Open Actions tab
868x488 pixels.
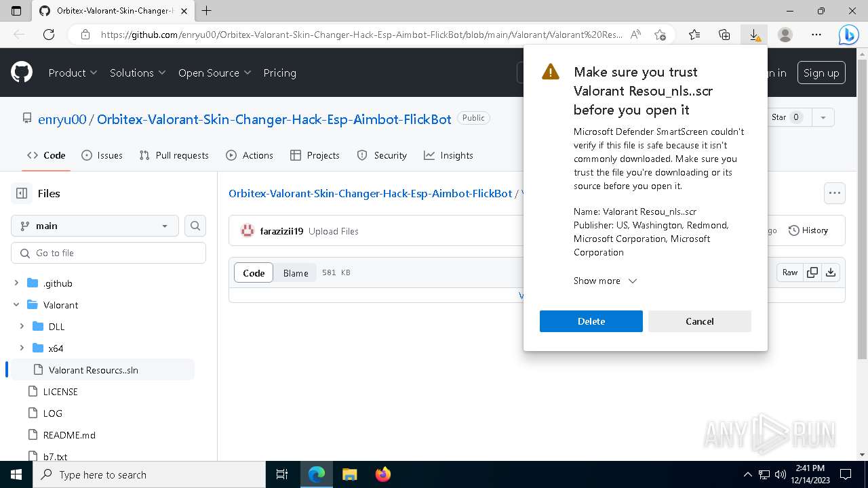[x=249, y=155]
